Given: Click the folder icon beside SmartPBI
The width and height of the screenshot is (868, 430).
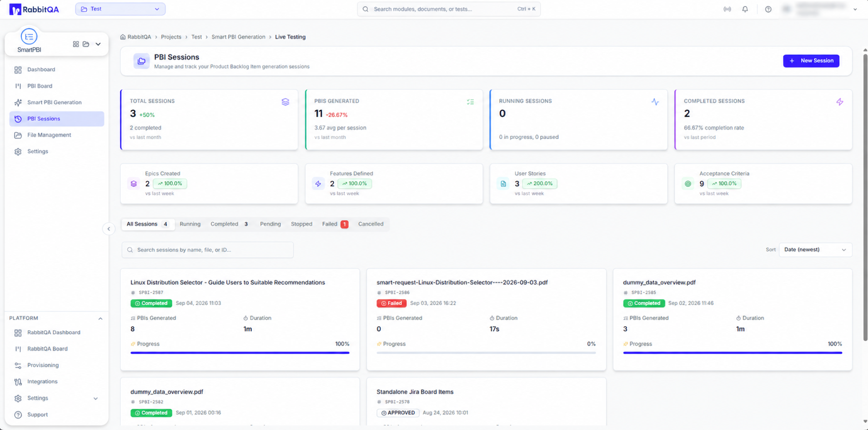Looking at the screenshot, I should 86,44.
